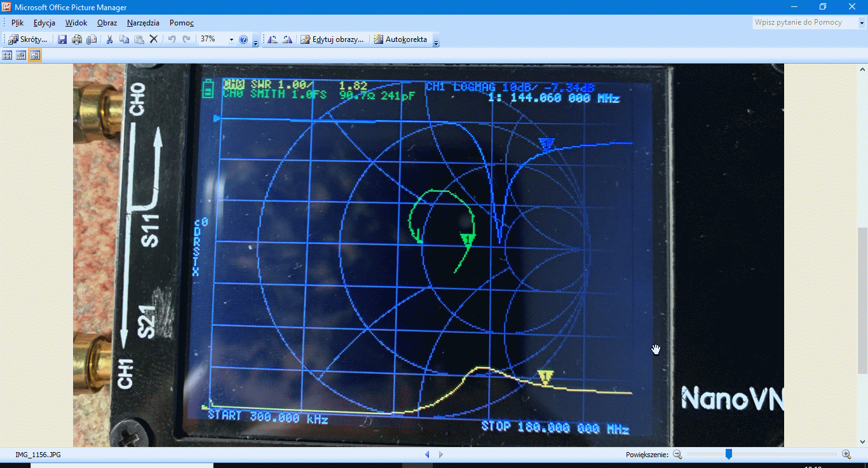Select Single Picture view
The image size is (868, 468).
click(x=35, y=55)
